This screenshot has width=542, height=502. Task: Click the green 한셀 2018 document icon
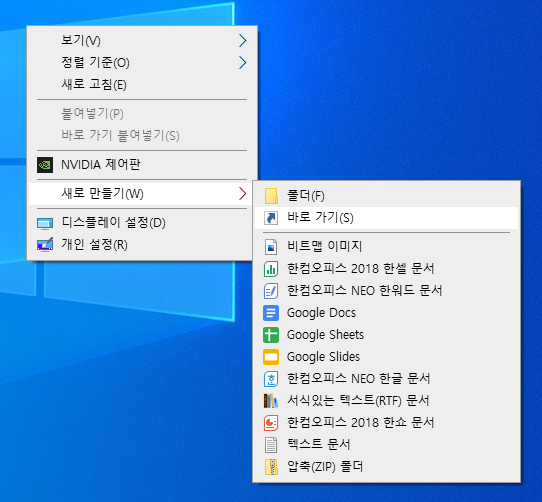click(271, 269)
